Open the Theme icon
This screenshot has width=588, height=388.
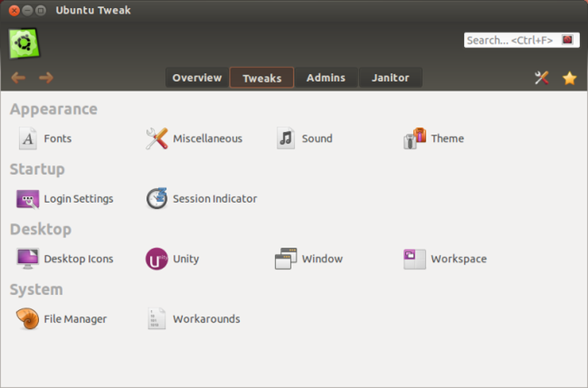point(415,138)
